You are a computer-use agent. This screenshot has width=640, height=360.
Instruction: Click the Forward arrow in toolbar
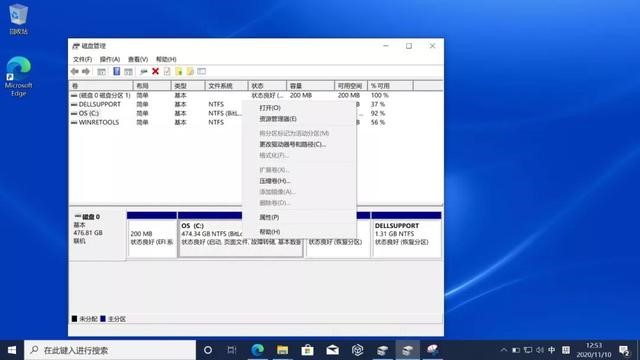click(x=86, y=71)
